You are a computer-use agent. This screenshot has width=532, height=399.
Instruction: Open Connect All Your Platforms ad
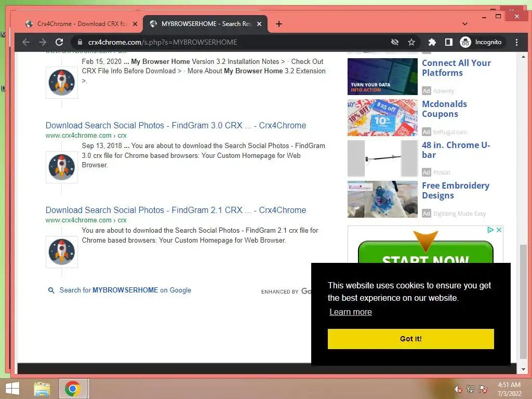point(456,68)
